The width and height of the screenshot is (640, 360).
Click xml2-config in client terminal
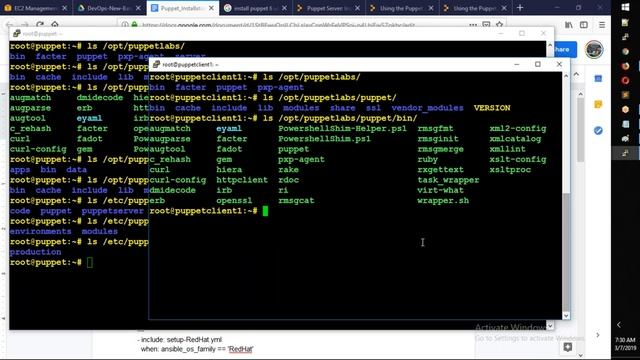click(x=518, y=129)
